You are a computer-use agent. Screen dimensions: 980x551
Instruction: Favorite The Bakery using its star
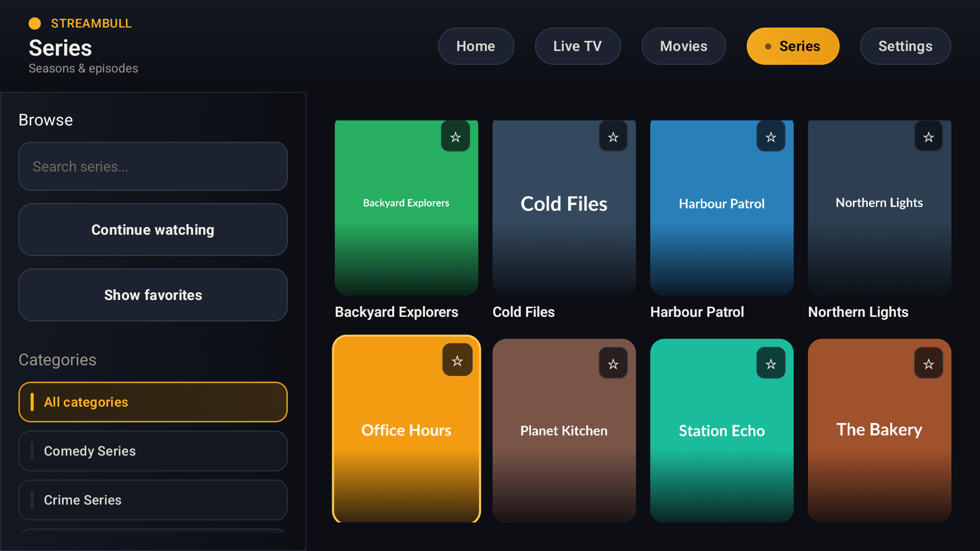pyautogui.click(x=928, y=363)
